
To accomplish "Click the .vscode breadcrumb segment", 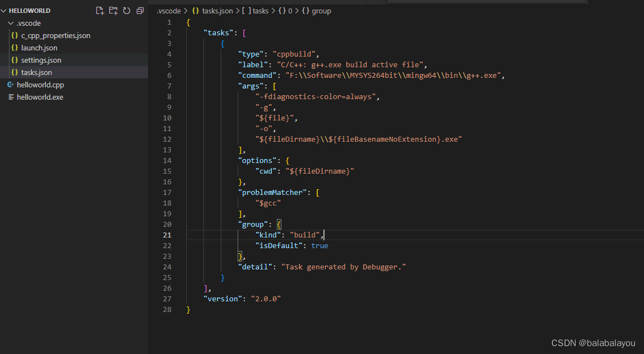I will coord(168,11).
